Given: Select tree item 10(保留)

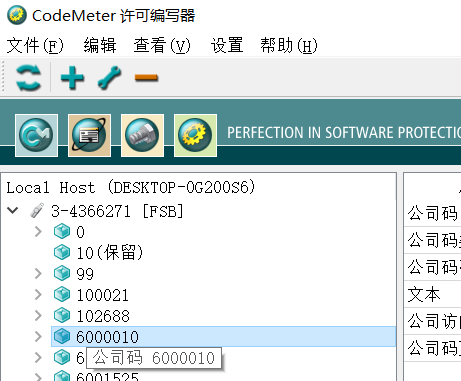Looking at the screenshot, I should 110,253.
